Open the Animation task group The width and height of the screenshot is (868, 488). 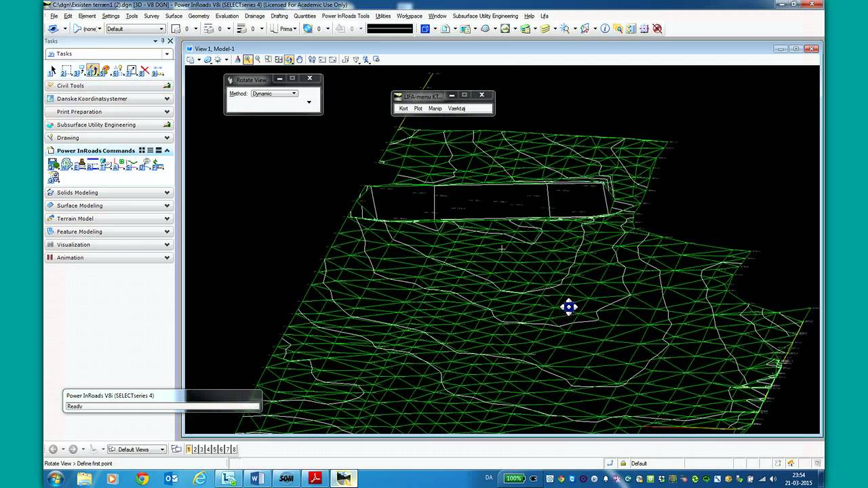[x=108, y=258]
